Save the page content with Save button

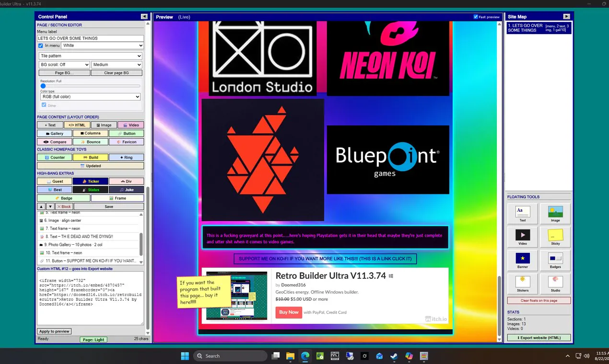tap(109, 206)
